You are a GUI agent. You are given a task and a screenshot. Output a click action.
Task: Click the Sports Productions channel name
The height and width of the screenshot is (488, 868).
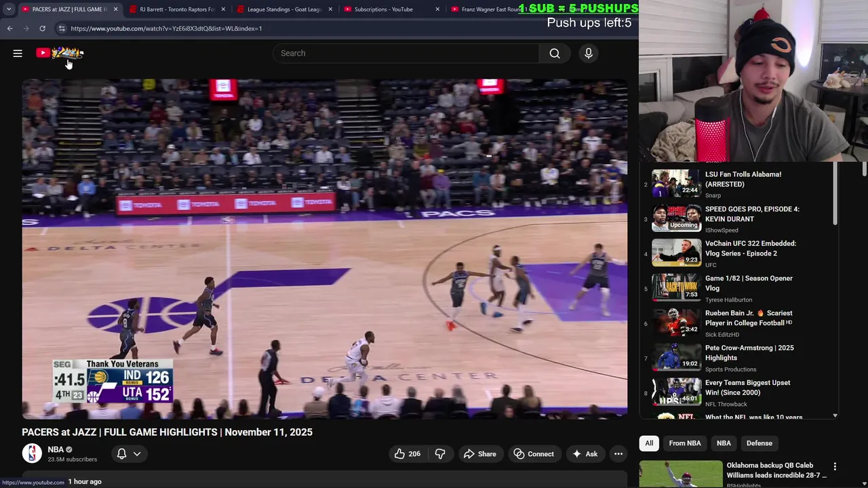[x=730, y=369]
